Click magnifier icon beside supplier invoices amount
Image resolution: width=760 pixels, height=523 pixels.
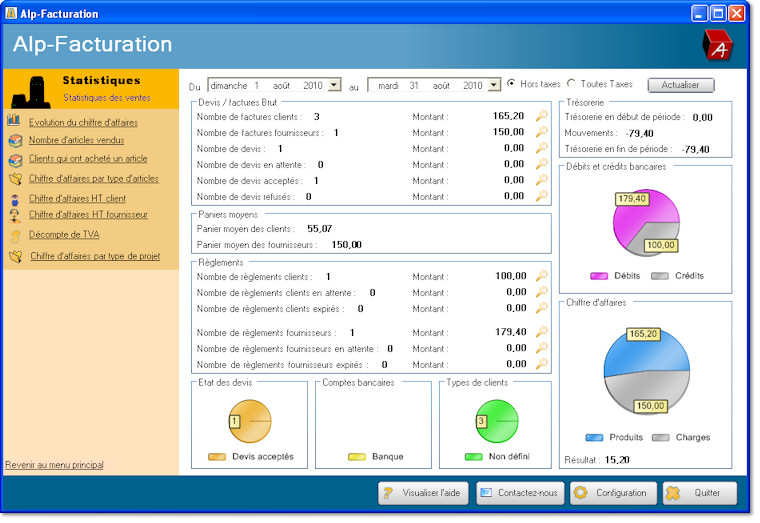point(542,132)
